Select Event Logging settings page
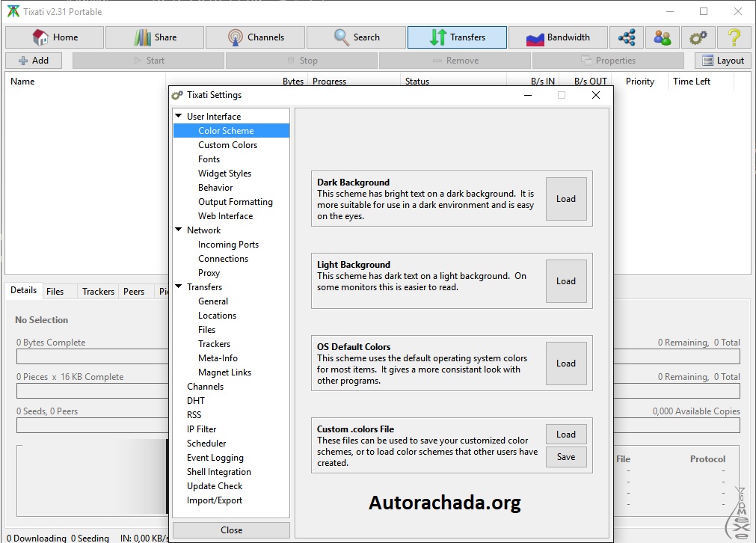Viewport: 756px width, 543px height. click(215, 458)
